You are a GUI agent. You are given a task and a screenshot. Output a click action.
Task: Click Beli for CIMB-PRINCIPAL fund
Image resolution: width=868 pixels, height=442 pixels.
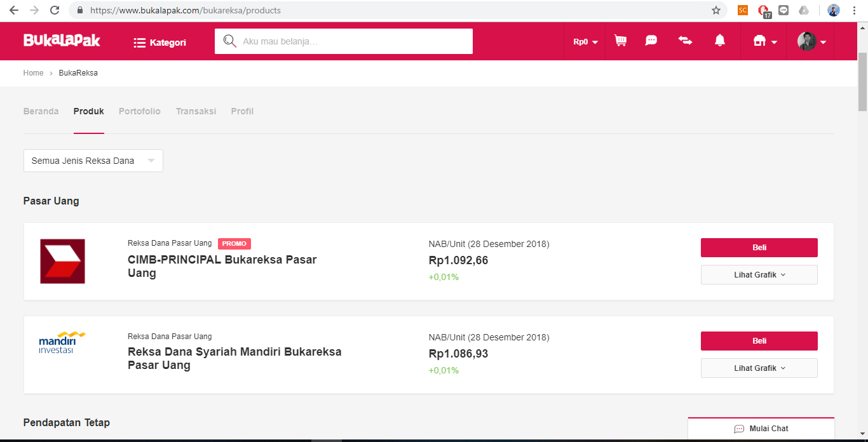[759, 248]
